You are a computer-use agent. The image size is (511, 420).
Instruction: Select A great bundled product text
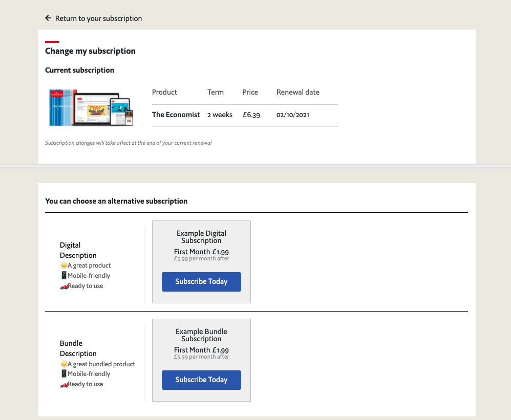coord(101,364)
